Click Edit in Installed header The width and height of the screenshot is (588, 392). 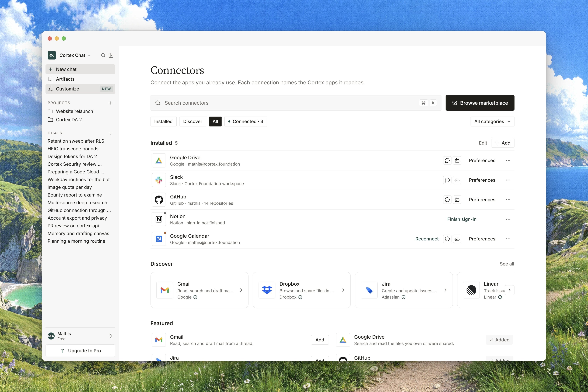[483, 143]
